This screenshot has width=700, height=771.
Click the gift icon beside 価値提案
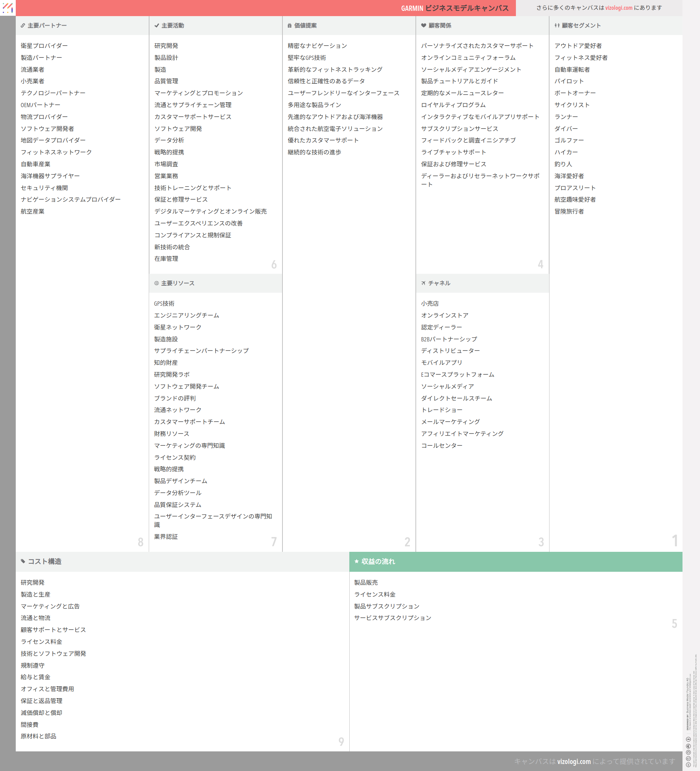(289, 26)
